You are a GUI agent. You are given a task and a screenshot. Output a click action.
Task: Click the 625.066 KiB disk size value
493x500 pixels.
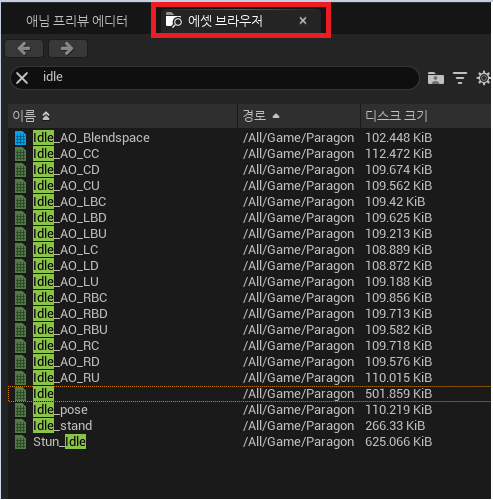click(x=398, y=442)
